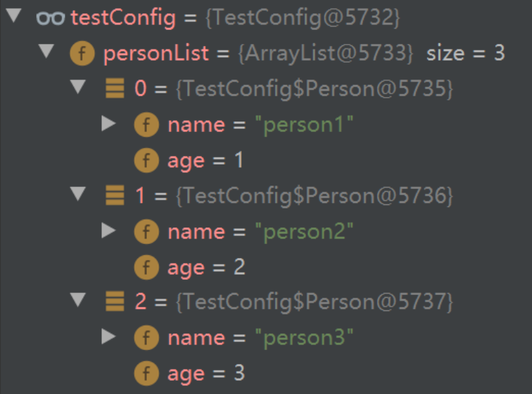This screenshot has width=532, height=394.
Task: Click the list element icon for index 0
Action: pyautogui.click(x=114, y=89)
